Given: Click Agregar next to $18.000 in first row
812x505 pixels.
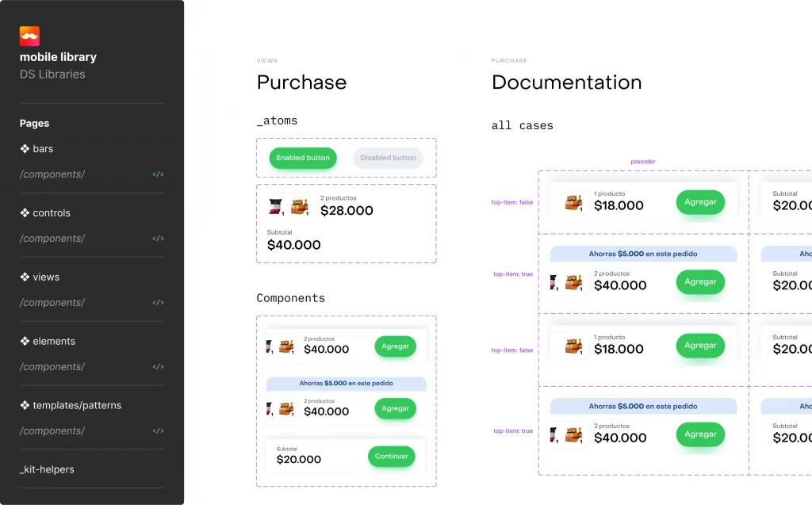Looking at the screenshot, I should tap(700, 202).
